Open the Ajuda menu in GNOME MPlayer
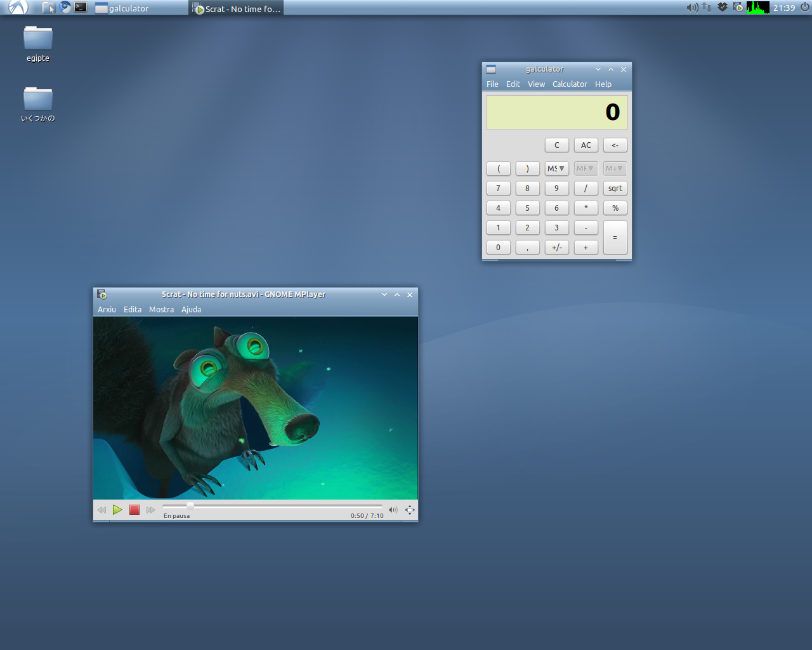812x650 pixels. point(191,310)
